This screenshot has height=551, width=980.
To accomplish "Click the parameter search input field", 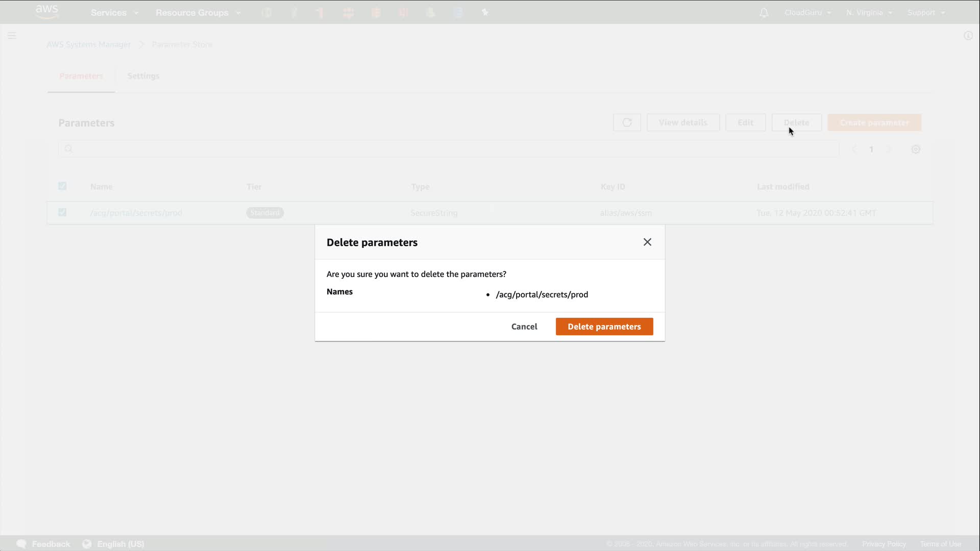I will (449, 149).
